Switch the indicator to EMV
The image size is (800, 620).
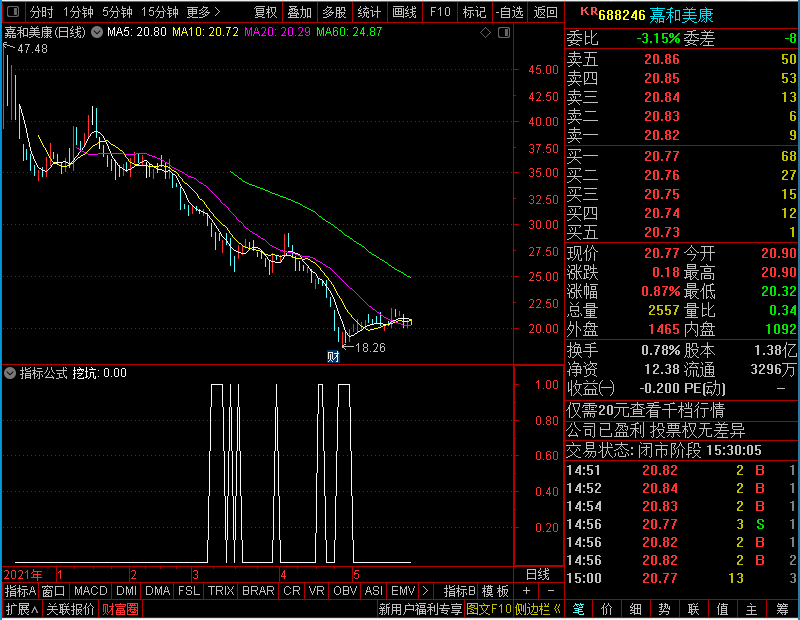coord(403,591)
